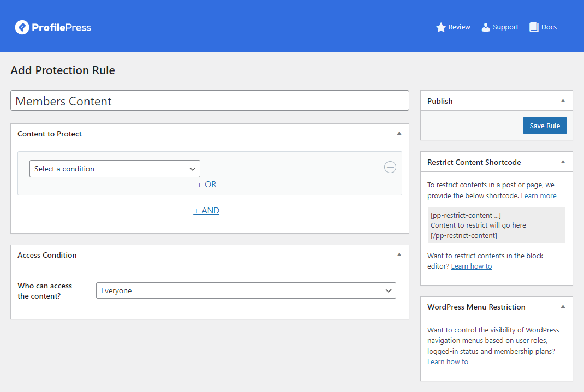Open the Who can access dropdown
Screen dimensions: 584x392
point(246,290)
